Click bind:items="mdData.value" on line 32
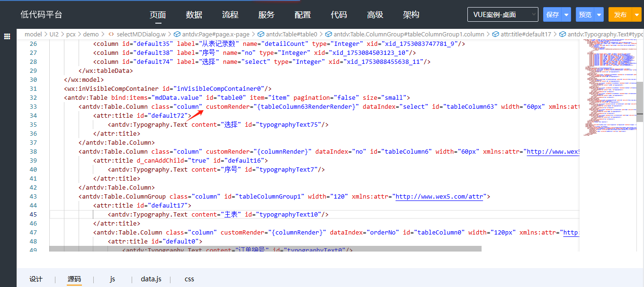 point(157,97)
